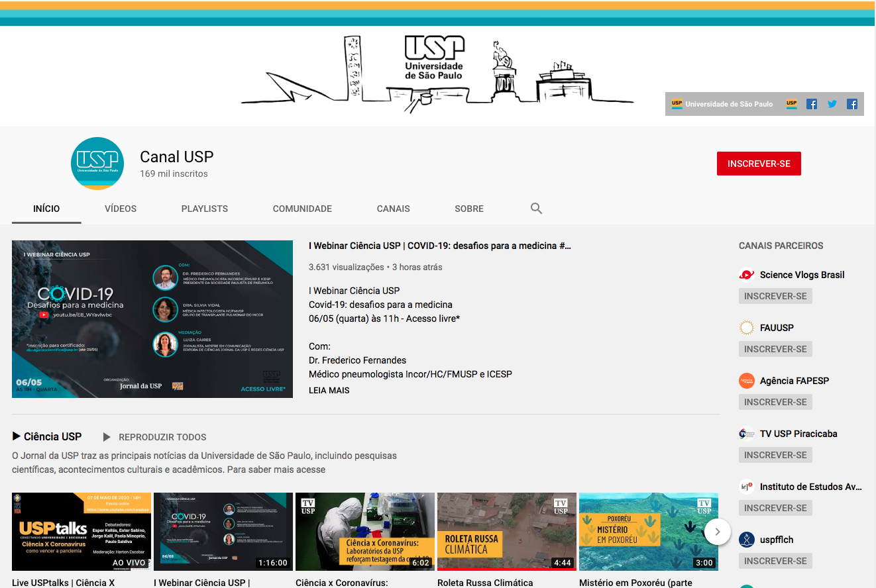
Task: Open the PLAYLISTS tab
Action: click(x=205, y=209)
